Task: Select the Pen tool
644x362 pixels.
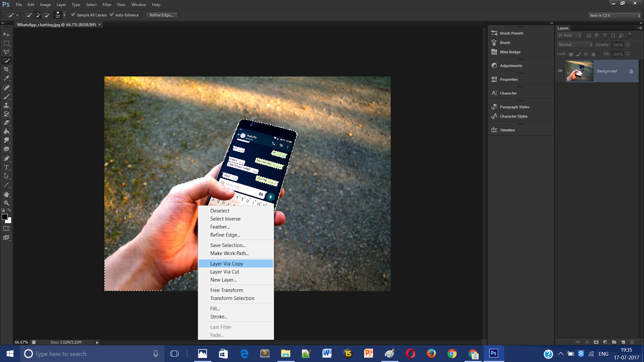Action: (x=6, y=158)
